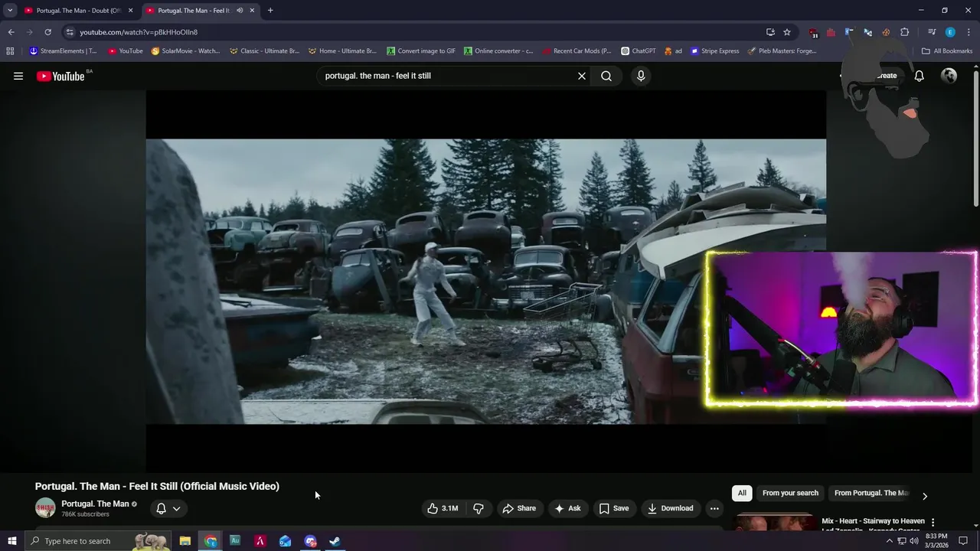This screenshot has height=551, width=980.
Task: Open the browser extensions puzzle icon
Action: tap(904, 32)
